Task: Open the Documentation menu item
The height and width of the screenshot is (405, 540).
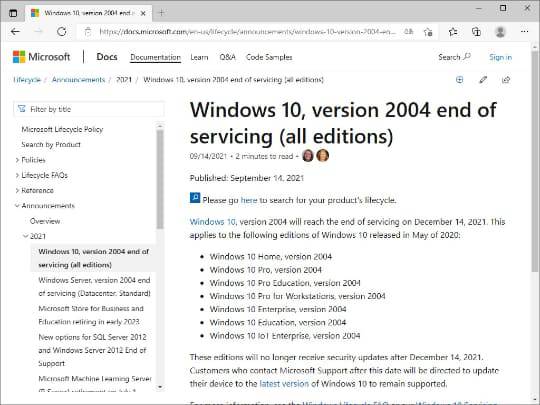Action: [155, 57]
